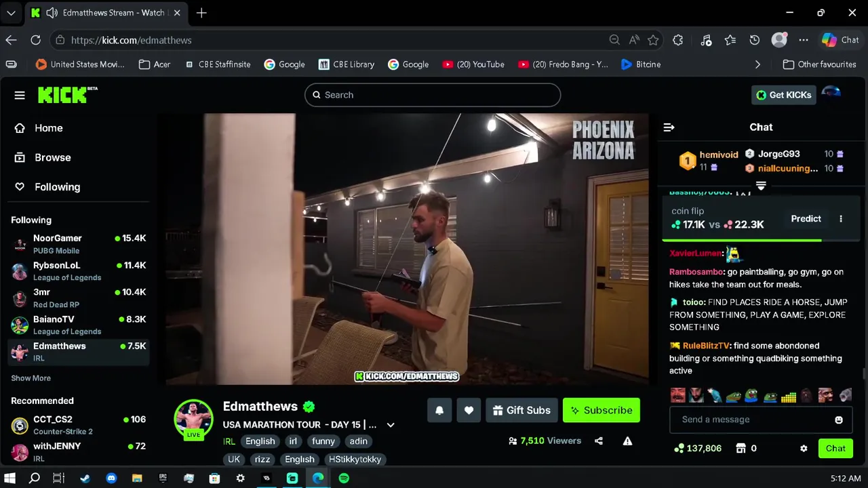This screenshot has height=488, width=868.
Task: Open a new browser tab
Action: (x=201, y=13)
